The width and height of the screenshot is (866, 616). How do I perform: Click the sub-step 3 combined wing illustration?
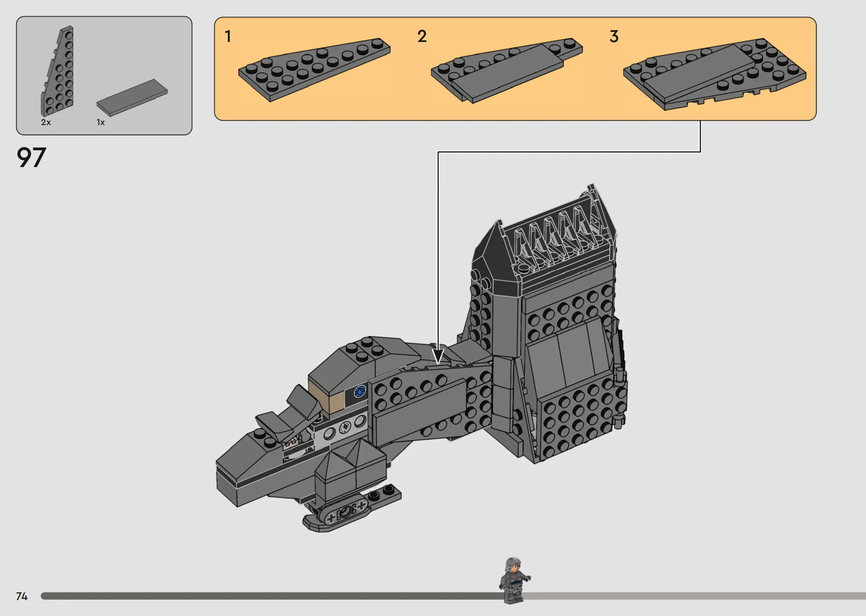pos(714,74)
